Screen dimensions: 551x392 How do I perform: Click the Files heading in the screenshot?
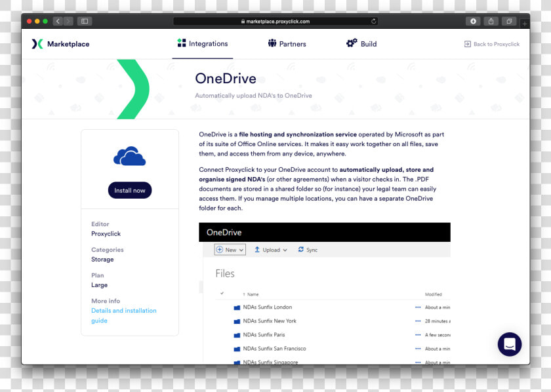coord(225,273)
